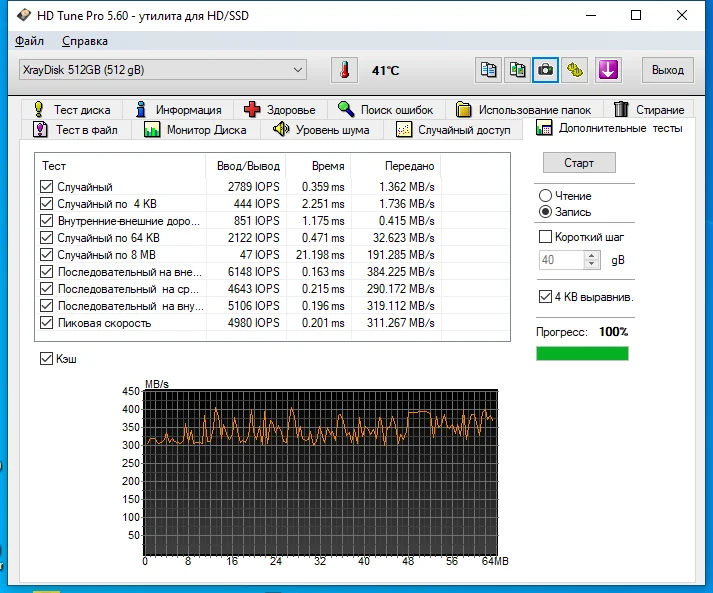Image resolution: width=713 pixels, height=593 pixels.
Task: Select the Чтение radio button
Action: pyautogui.click(x=545, y=196)
